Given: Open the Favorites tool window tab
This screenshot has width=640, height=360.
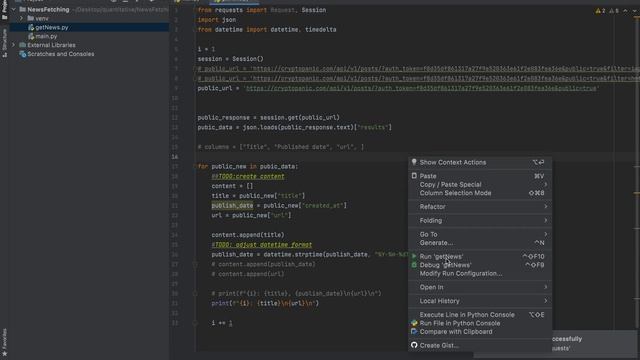Looking at the screenshot, I should pos(4,342).
